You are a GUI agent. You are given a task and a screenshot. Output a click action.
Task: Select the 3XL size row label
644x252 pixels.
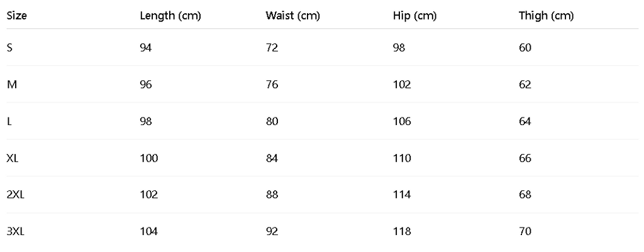click(x=15, y=232)
